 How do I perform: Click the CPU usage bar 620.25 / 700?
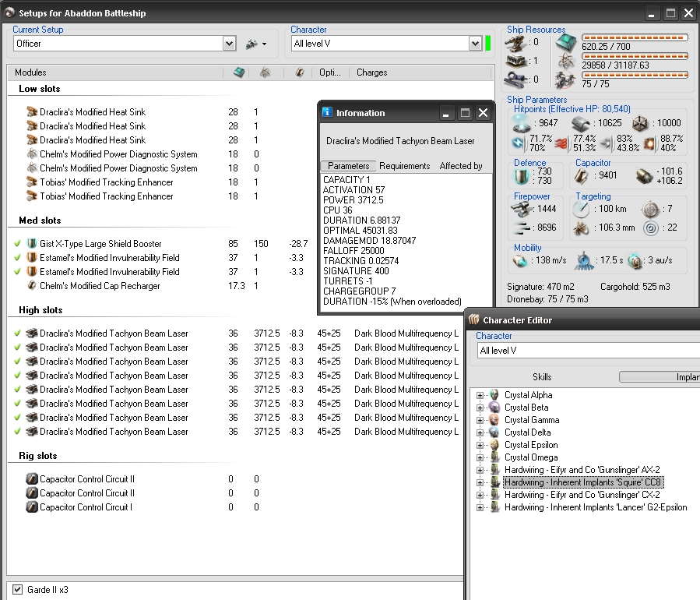(635, 37)
